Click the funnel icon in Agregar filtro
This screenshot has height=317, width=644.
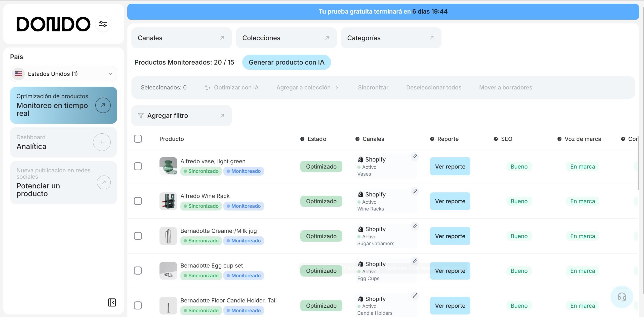141,116
